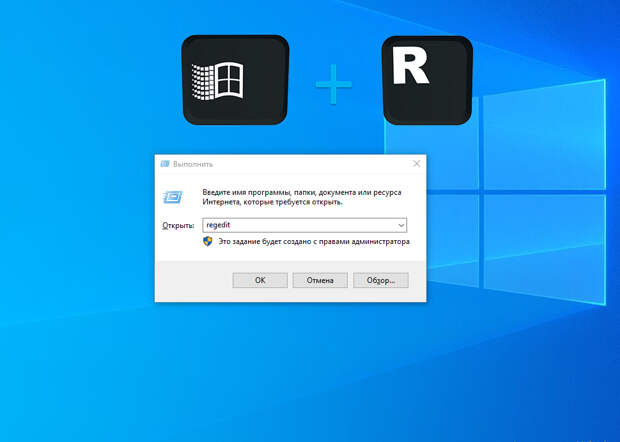Viewport: 620px width, 442px height.
Task: Click the administrator shield icon
Action: click(x=208, y=241)
